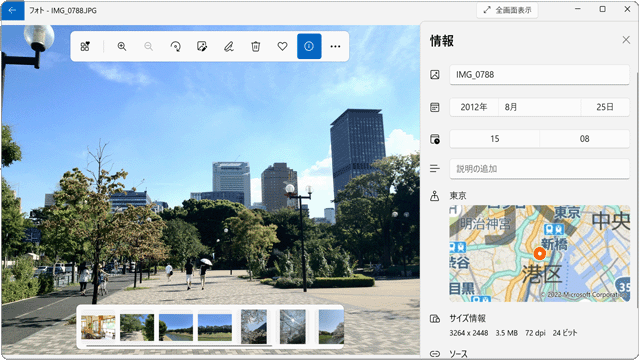Close the 情報 panel
Viewport: 640px width, 360px height.
[626, 40]
